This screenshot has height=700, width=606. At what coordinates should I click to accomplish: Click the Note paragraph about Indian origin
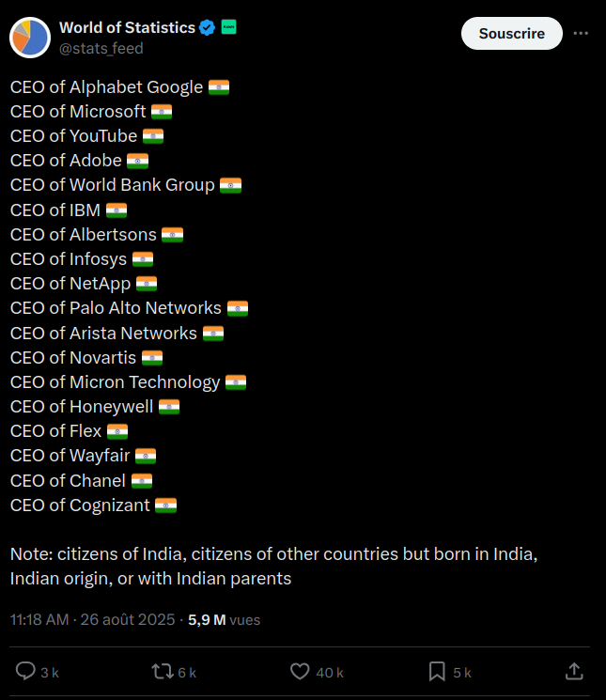click(x=273, y=566)
